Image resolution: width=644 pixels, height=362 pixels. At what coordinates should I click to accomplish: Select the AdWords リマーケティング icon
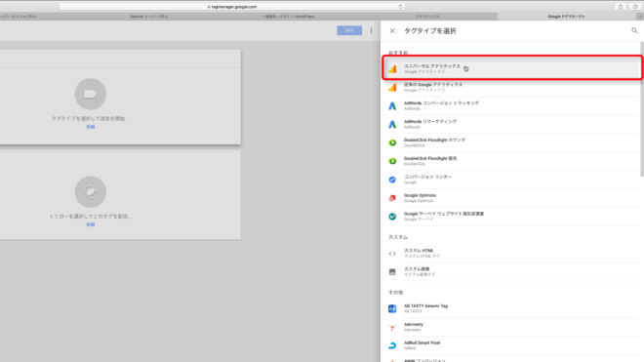pos(392,124)
